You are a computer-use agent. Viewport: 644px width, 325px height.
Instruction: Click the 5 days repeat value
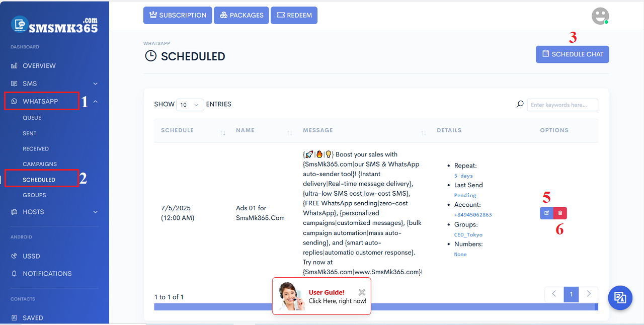tap(463, 176)
